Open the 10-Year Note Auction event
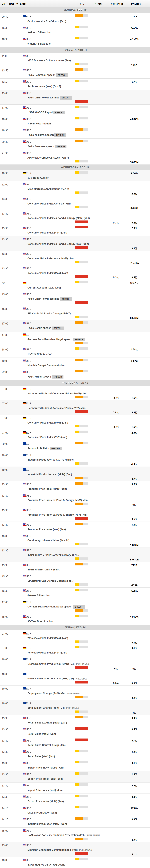Image resolution: width=150 pixels, height=868 pixels. [40, 354]
